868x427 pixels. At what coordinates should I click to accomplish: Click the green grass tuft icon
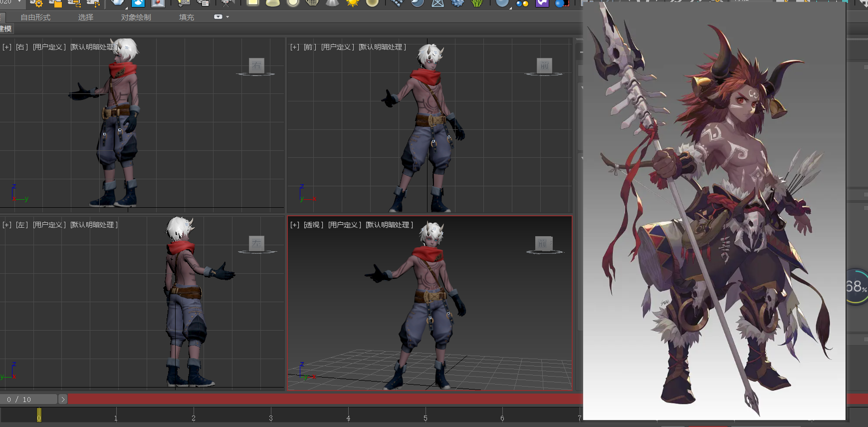click(x=476, y=3)
